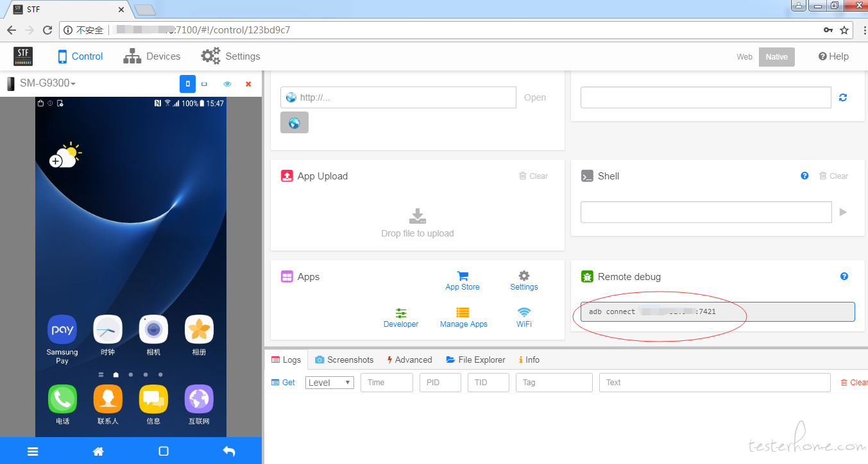The image size is (868, 464).
Task: Click the blue refresh icon
Action: 843,97
